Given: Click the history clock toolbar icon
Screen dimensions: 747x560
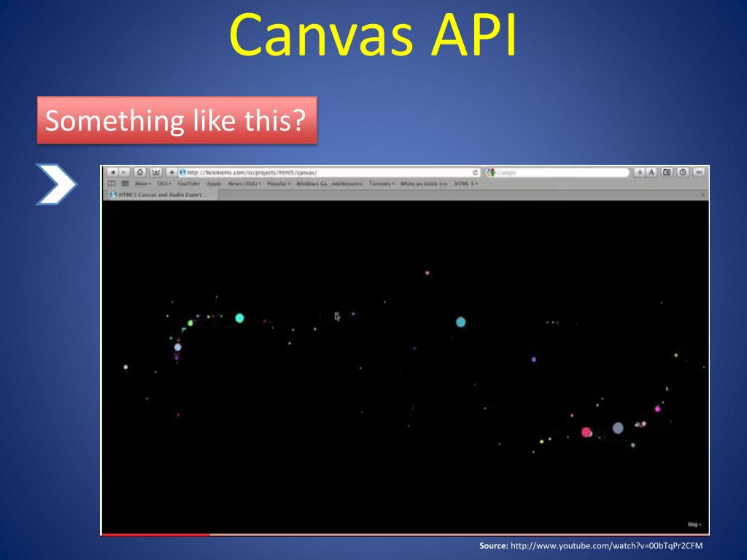Looking at the screenshot, I should point(683,172).
